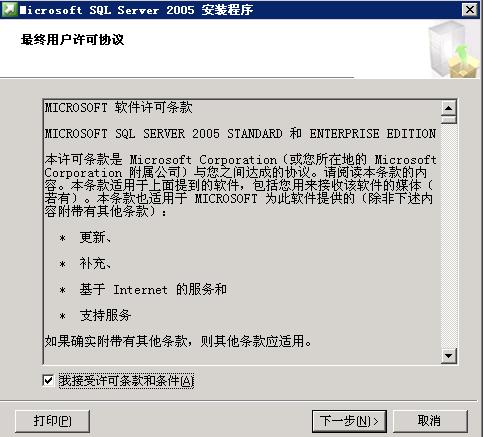Screen dimensions: 484x437
Task: Click the 我接受许可条款和条件(A) label text
Action: pos(126,380)
